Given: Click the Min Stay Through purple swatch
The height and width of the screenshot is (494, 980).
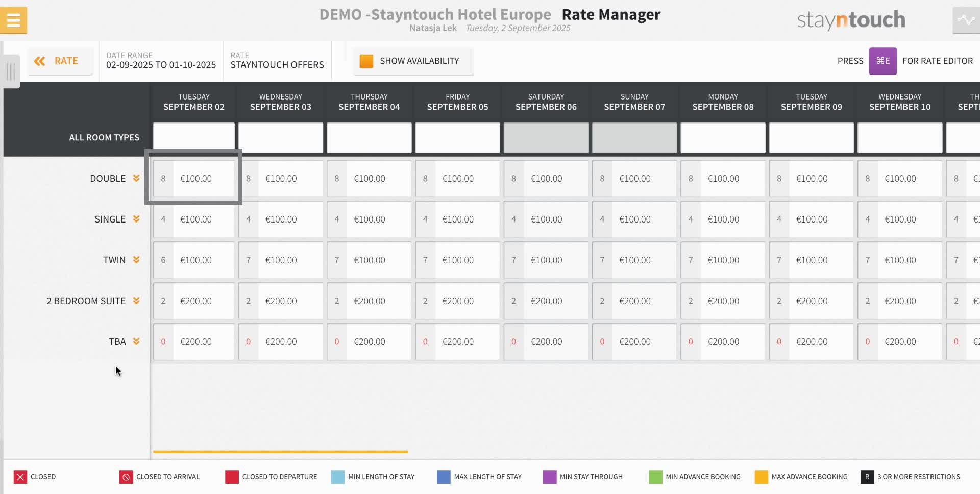Looking at the screenshot, I should 549,477.
